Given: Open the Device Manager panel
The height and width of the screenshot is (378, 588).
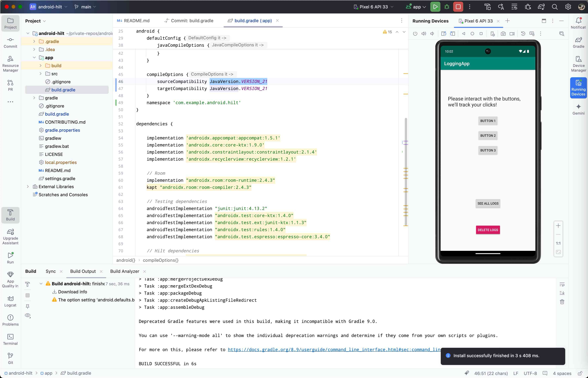Looking at the screenshot, I should [x=578, y=64].
